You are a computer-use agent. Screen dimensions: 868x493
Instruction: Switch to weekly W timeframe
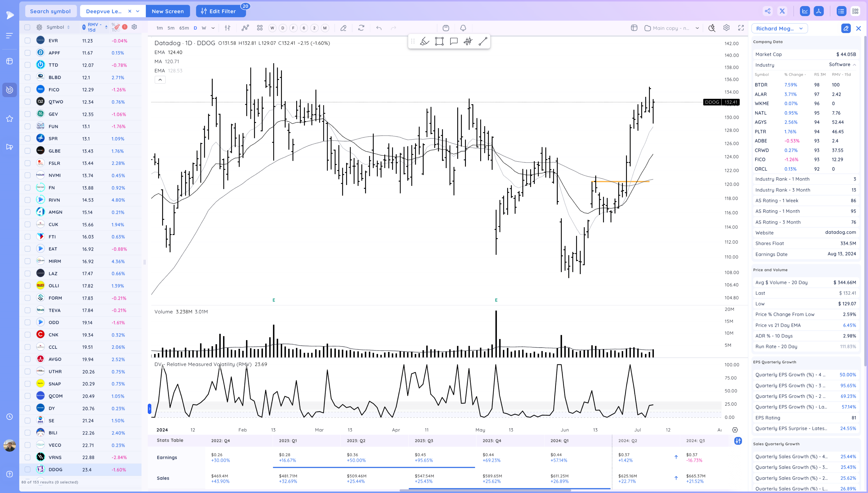tap(204, 28)
